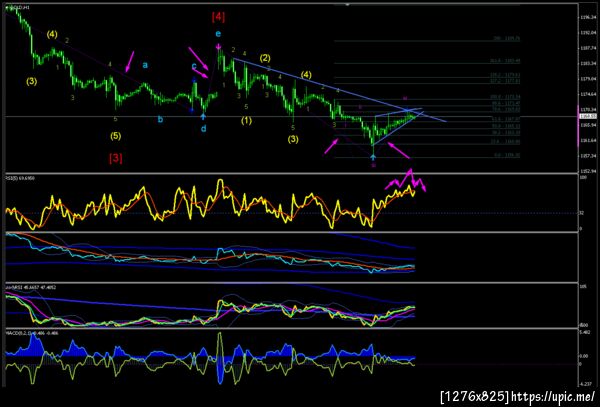600x407 pixels.
Task: Select the red [3] wave label
Action: (116, 158)
